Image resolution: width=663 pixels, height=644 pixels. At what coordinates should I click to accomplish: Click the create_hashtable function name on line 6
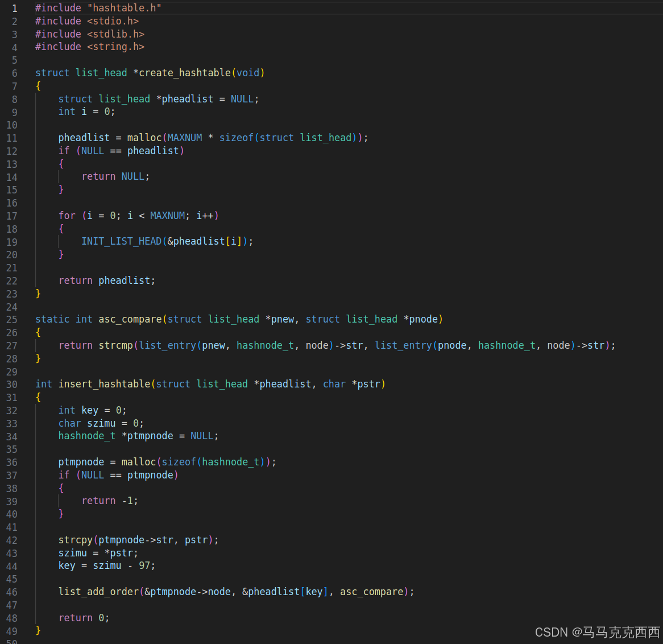[185, 73]
